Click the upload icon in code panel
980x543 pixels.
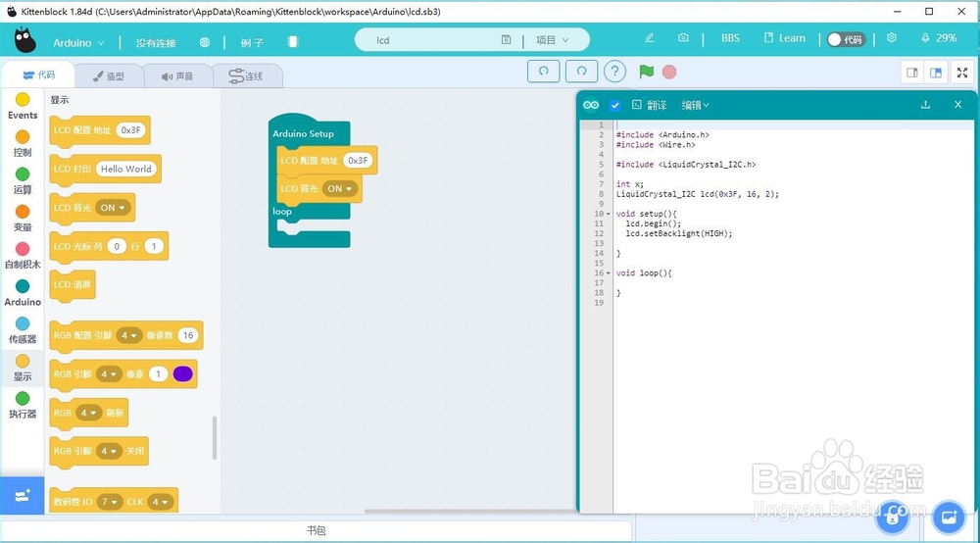pos(926,105)
